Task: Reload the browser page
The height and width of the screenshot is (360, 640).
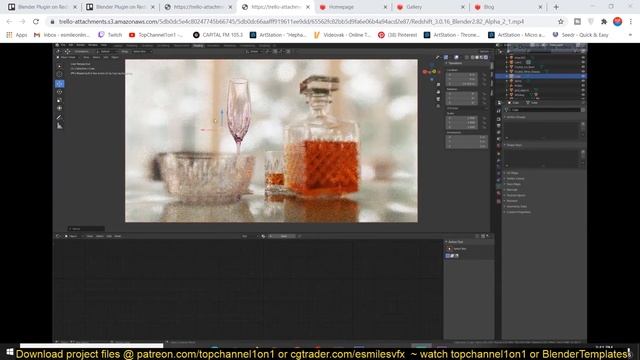Action: (36, 22)
